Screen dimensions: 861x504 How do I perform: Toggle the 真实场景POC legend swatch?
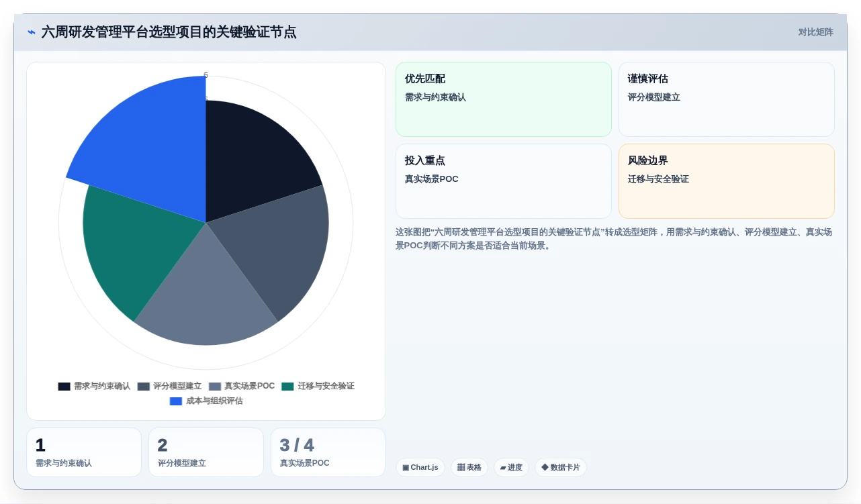click(215, 387)
